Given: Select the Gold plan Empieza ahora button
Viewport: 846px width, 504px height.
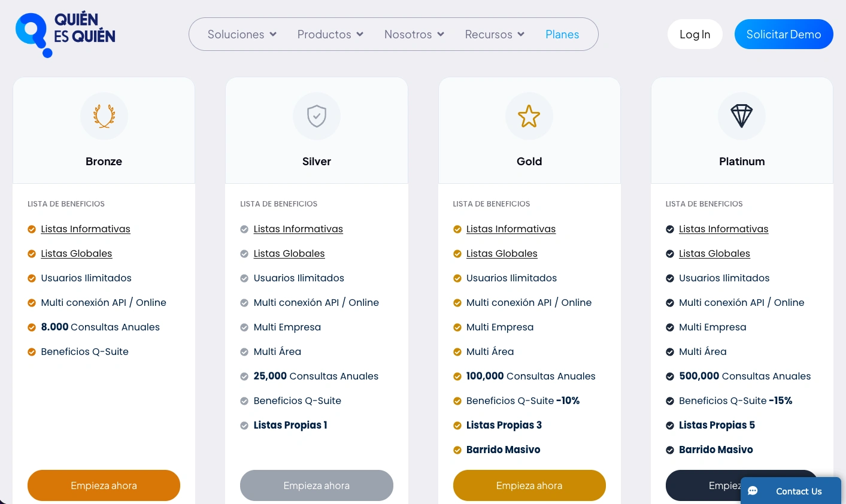Looking at the screenshot, I should (529, 485).
